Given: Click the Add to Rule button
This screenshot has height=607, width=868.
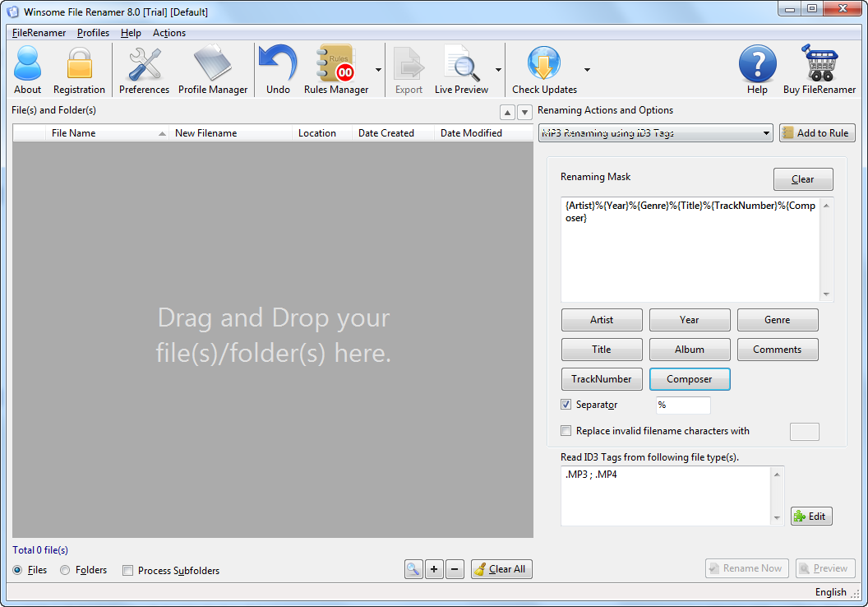Looking at the screenshot, I should point(817,133).
